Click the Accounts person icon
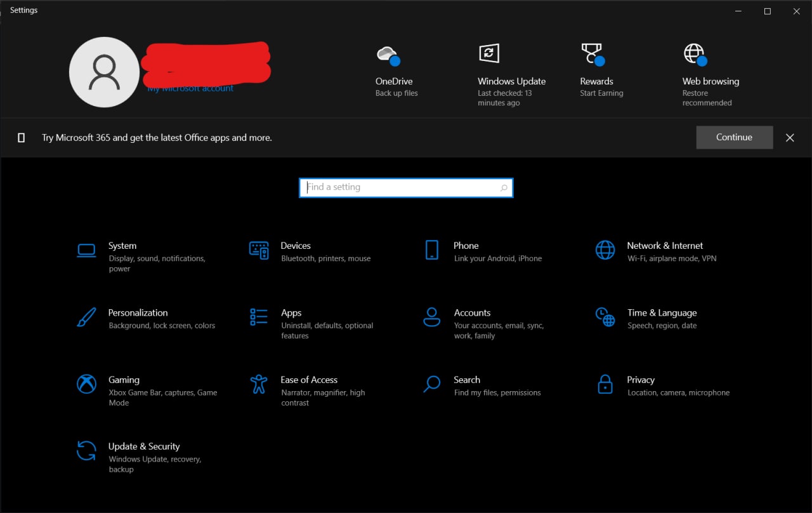The height and width of the screenshot is (513, 812). 431,317
